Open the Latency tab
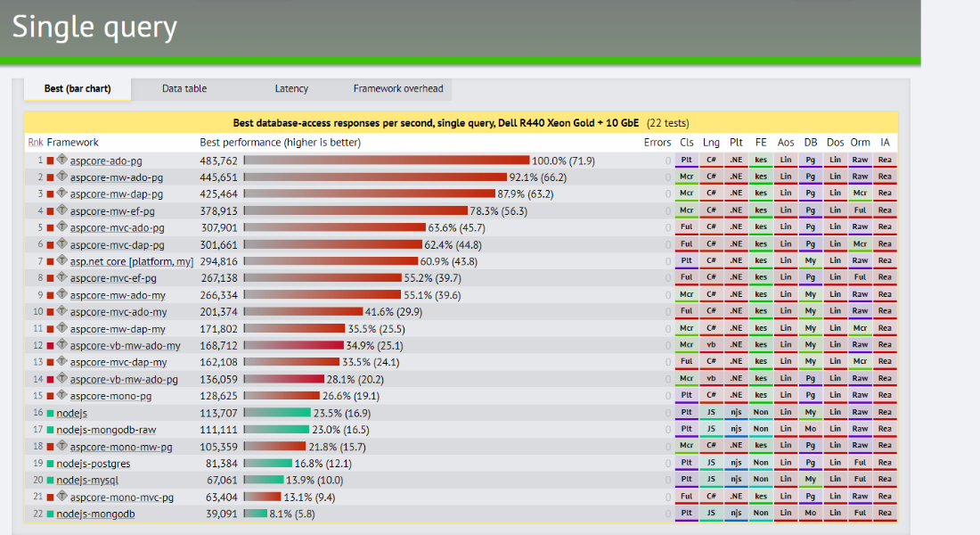Image resolution: width=980 pixels, height=535 pixels. (x=291, y=89)
